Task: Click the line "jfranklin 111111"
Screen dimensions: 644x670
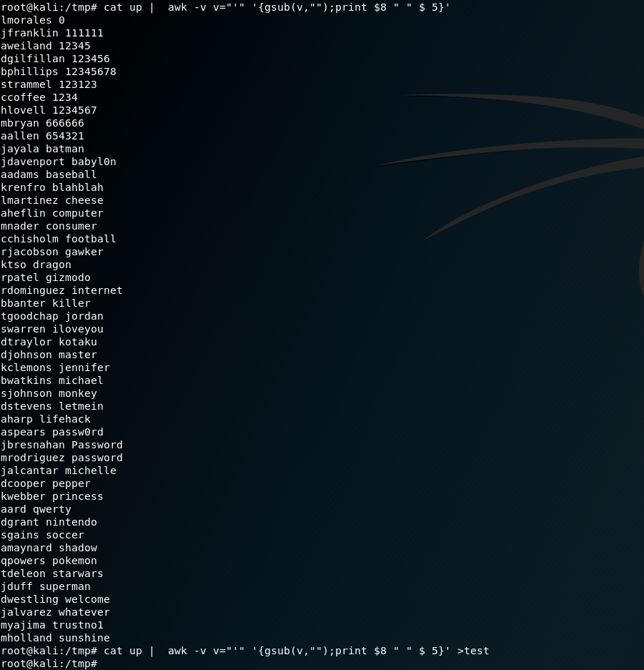Action: pyautogui.click(x=52, y=33)
